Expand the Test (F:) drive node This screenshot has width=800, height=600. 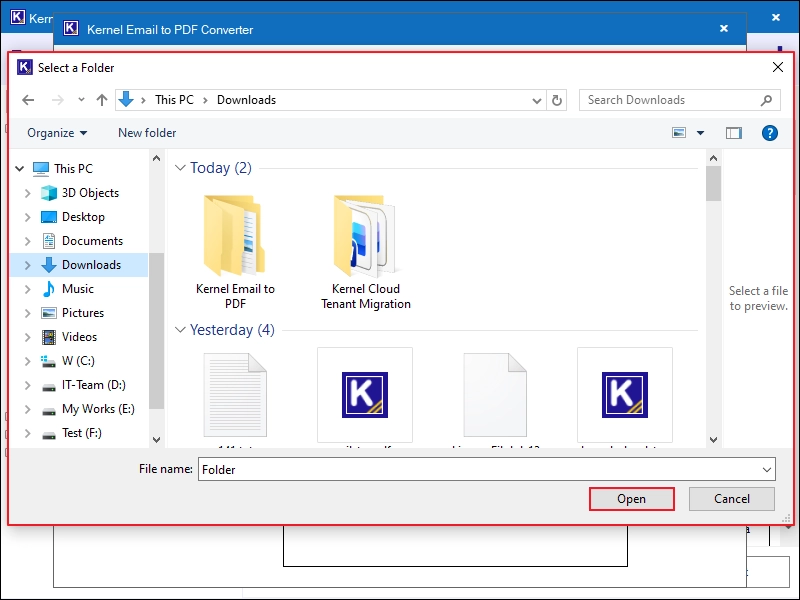click(x=28, y=434)
